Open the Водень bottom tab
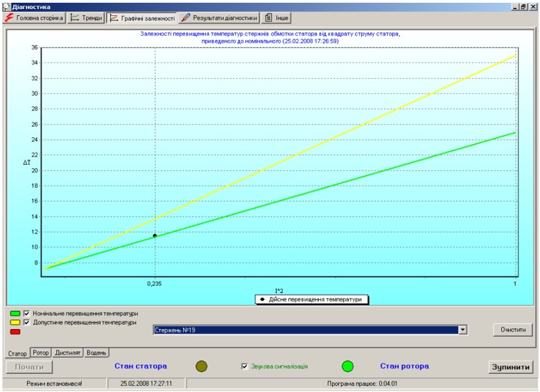 click(96, 353)
